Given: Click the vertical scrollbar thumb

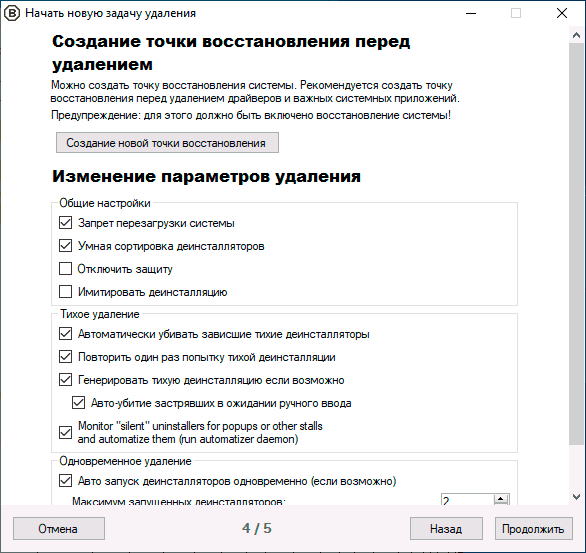Looking at the screenshot, I should (576, 244).
